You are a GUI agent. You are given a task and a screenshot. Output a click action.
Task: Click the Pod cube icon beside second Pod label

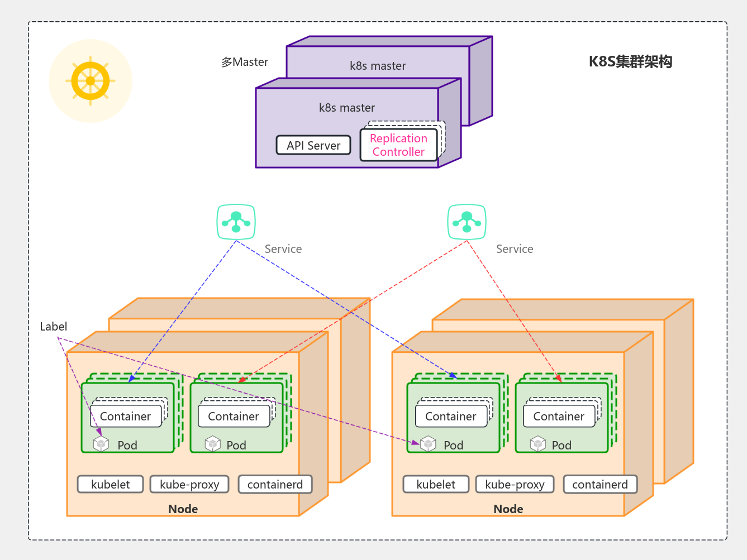[x=213, y=443]
